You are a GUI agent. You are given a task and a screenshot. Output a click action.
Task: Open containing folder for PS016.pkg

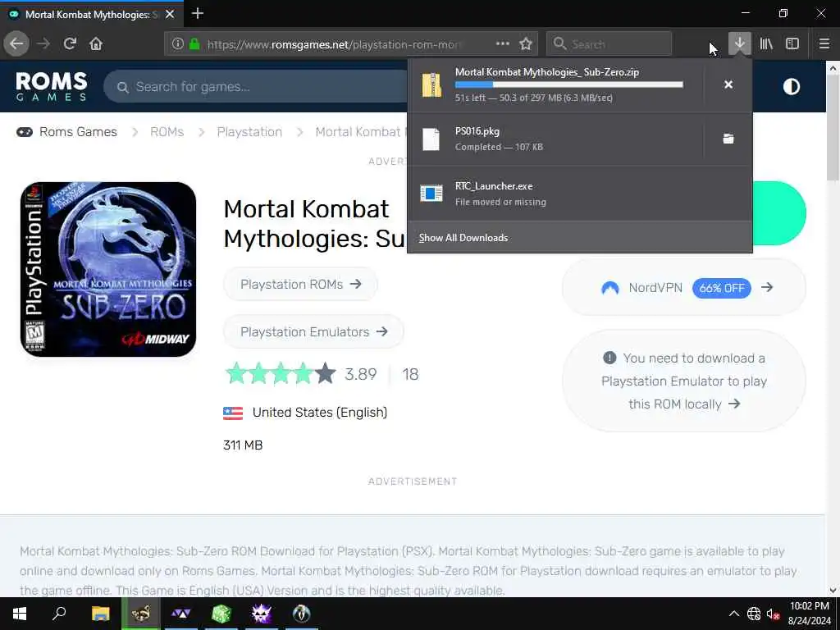(x=728, y=139)
